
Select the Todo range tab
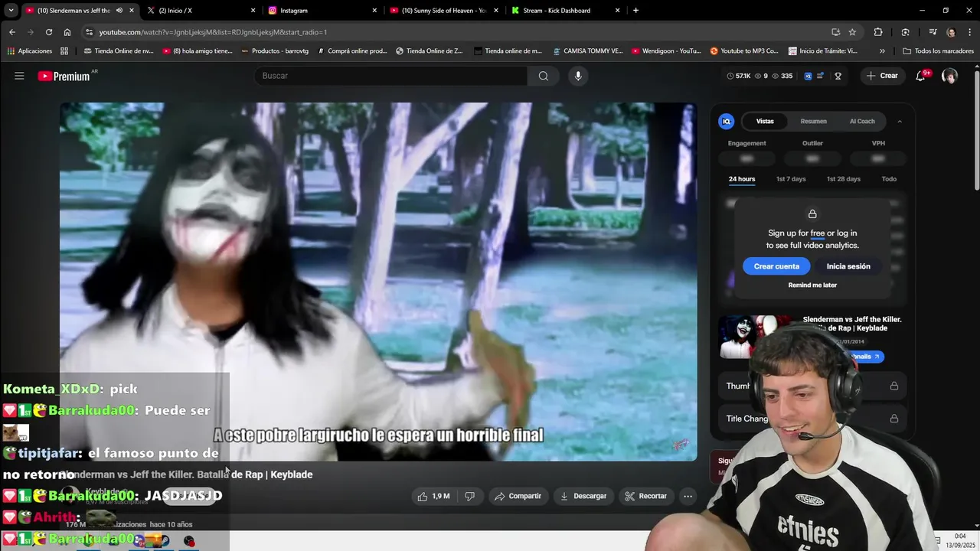pyautogui.click(x=889, y=179)
